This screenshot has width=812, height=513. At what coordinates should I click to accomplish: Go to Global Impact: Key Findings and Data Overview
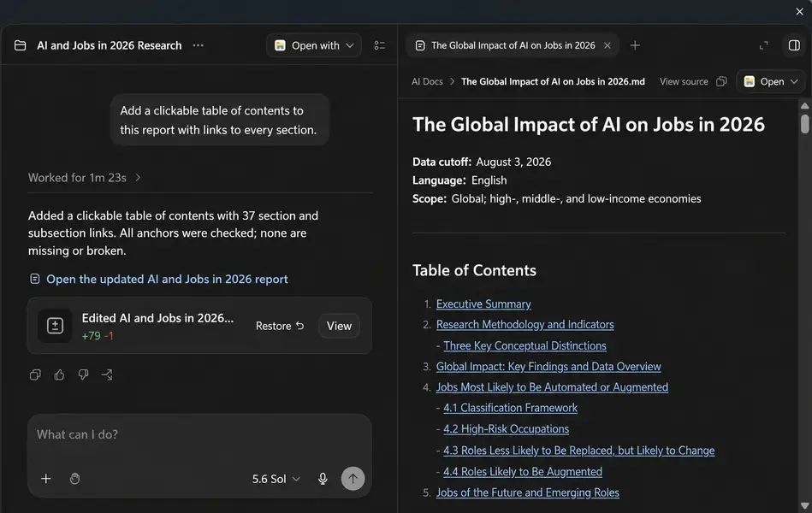548,367
